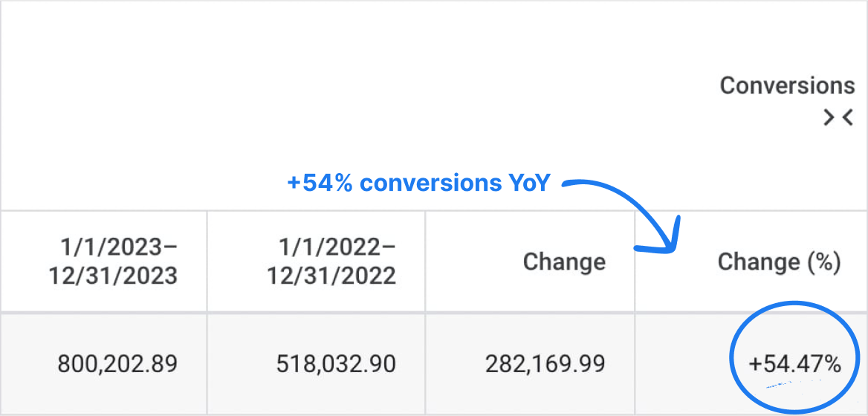Click the +54.47% change value
Image resolution: width=868 pixels, height=416 pixels.
[x=794, y=364]
